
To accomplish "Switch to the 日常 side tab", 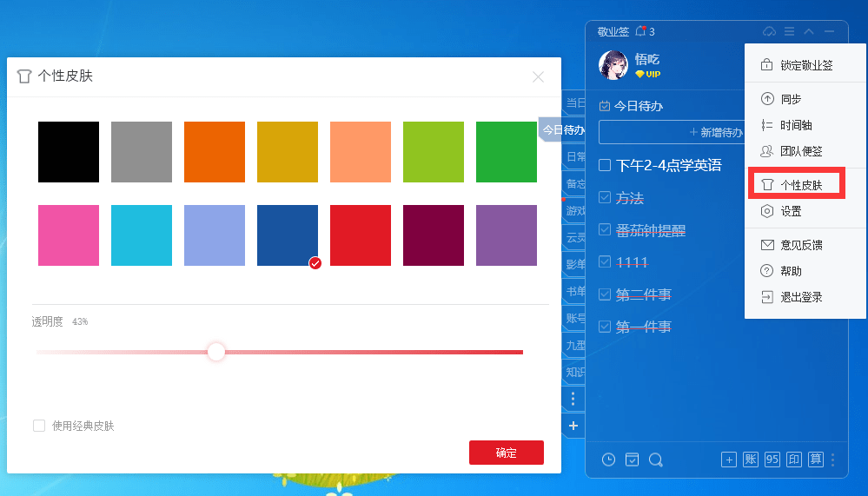I will (574, 156).
